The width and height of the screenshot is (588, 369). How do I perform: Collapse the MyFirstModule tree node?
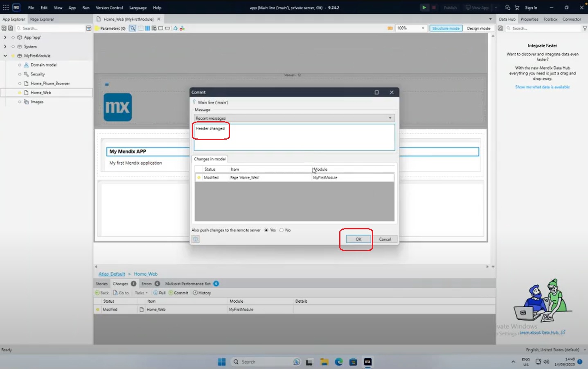pyautogui.click(x=5, y=56)
